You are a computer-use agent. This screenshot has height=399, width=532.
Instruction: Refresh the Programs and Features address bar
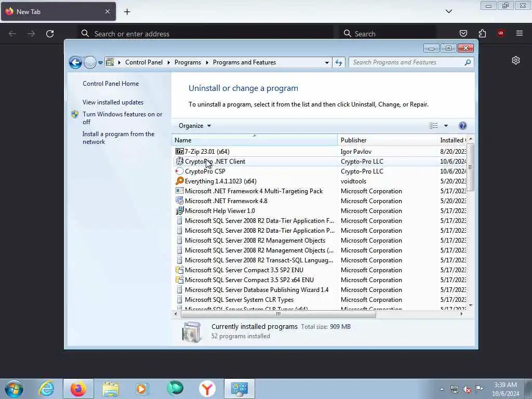coord(339,62)
